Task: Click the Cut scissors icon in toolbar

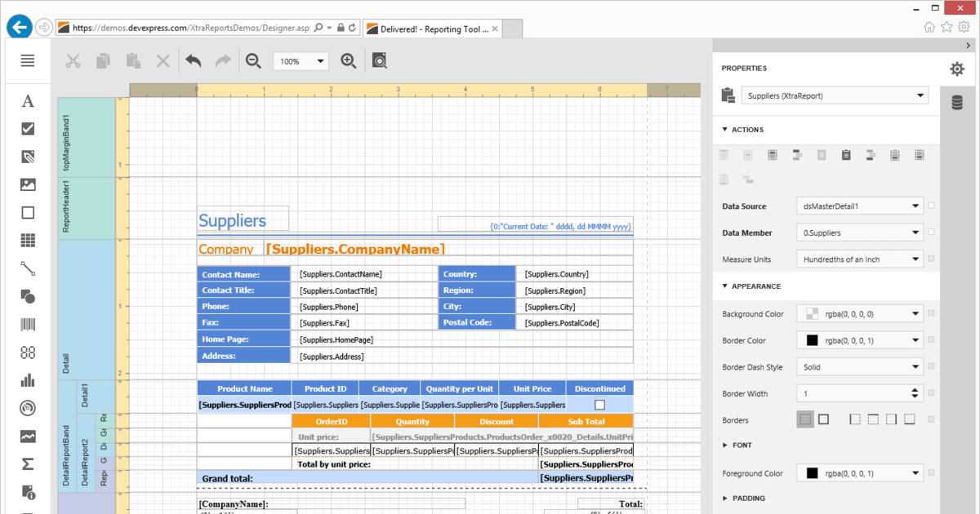Action: pos(73,61)
